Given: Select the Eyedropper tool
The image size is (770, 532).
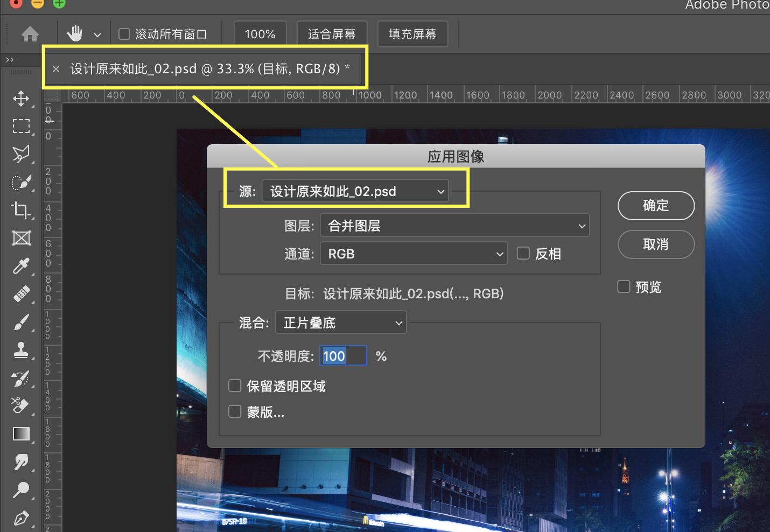Looking at the screenshot, I should tap(22, 266).
